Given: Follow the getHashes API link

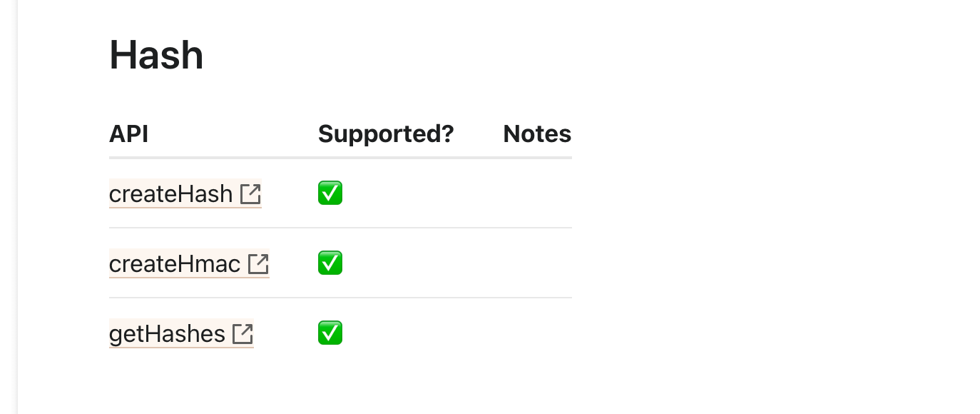Looking at the screenshot, I should tap(167, 333).
